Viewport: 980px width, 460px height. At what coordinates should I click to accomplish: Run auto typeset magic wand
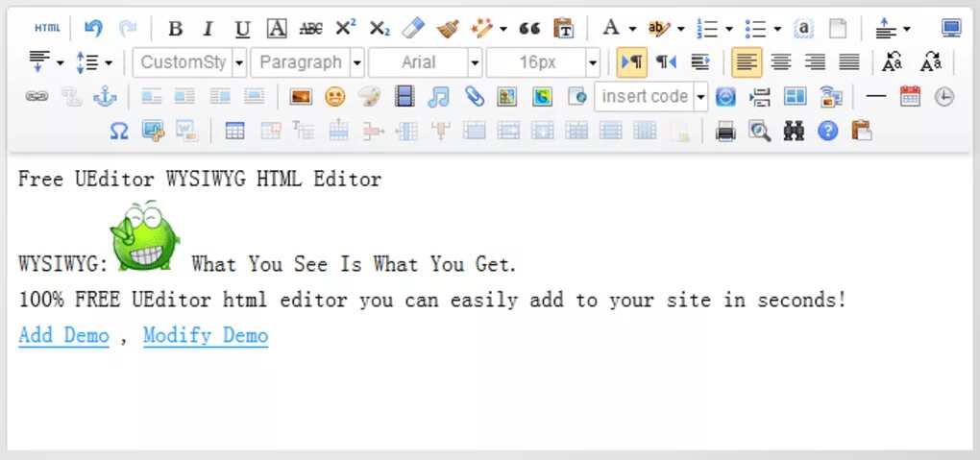pos(481,28)
